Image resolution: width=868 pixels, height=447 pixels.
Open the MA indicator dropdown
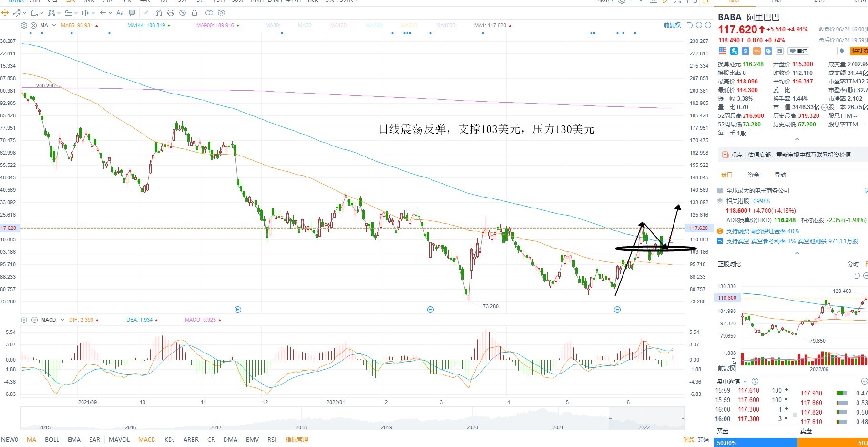[x=54, y=25]
